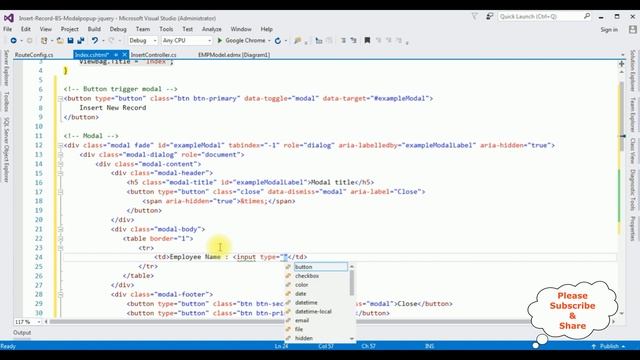Viewport: 640px width, 360px height.
Task: Click the feedback icon beside Quick Launch
Action: pos(489,16)
